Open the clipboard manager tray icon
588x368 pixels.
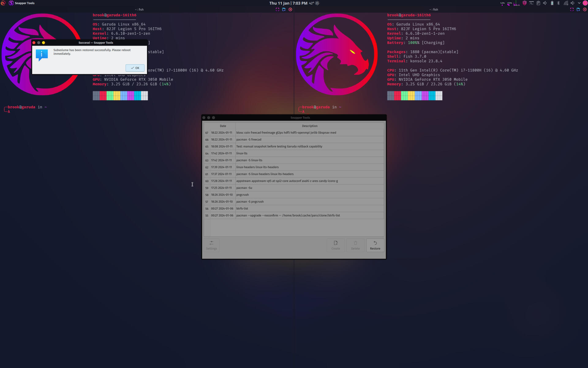(538, 3)
